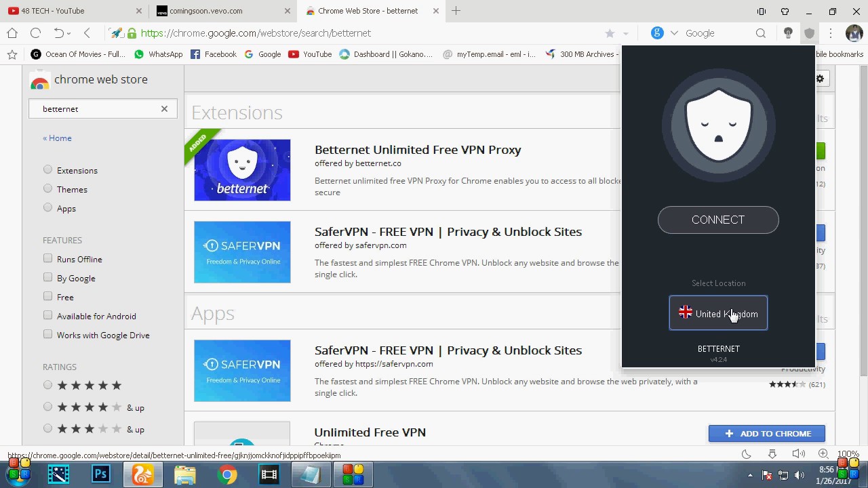Select the Apps radio button
The height and width of the screenshot is (488, 868).
[x=47, y=207]
